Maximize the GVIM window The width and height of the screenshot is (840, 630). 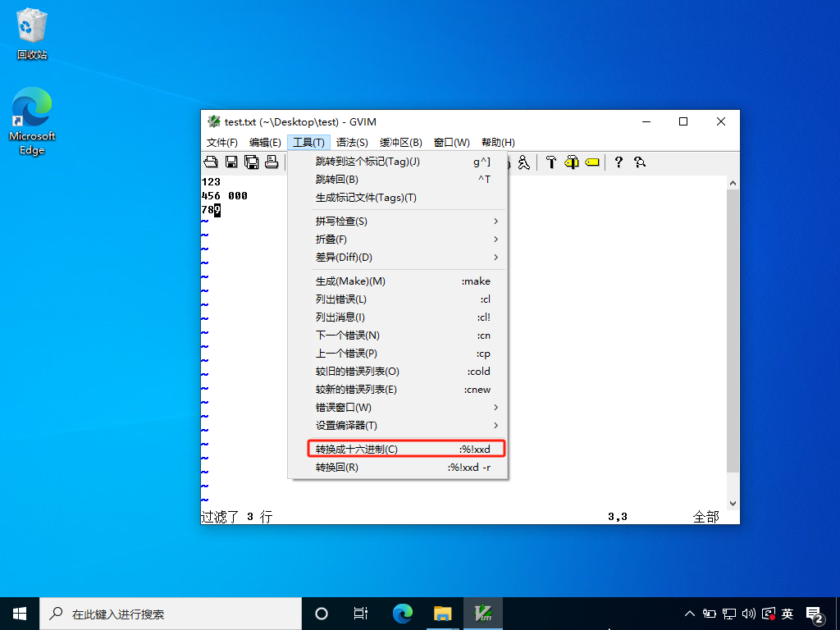[683, 121]
